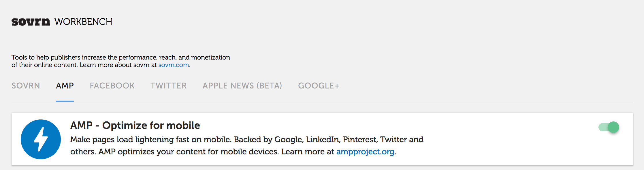Disable the AMP Optimize for mobile switch
This screenshot has height=170, width=644.
tap(609, 127)
